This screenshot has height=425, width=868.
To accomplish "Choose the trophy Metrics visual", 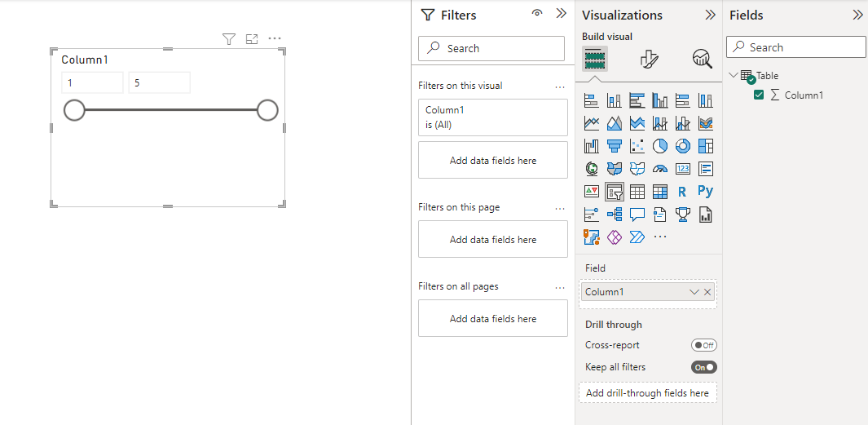I will click(x=682, y=215).
